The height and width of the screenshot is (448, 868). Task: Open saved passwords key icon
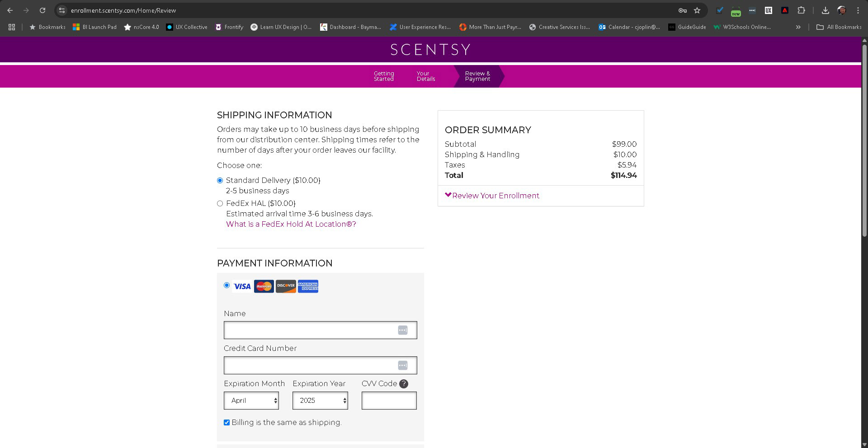pos(683,10)
